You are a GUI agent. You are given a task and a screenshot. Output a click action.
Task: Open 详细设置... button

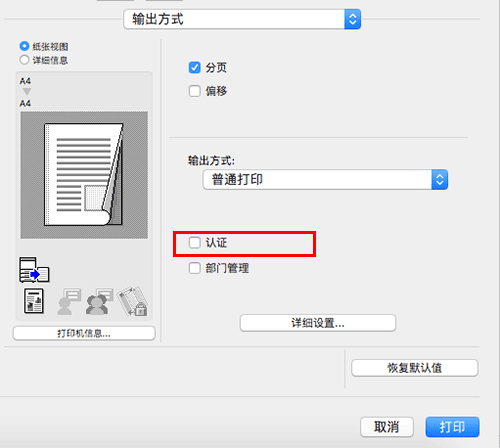coord(318,323)
